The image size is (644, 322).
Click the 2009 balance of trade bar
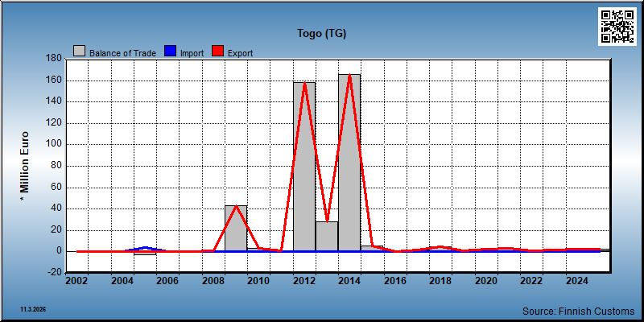point(236,229)
